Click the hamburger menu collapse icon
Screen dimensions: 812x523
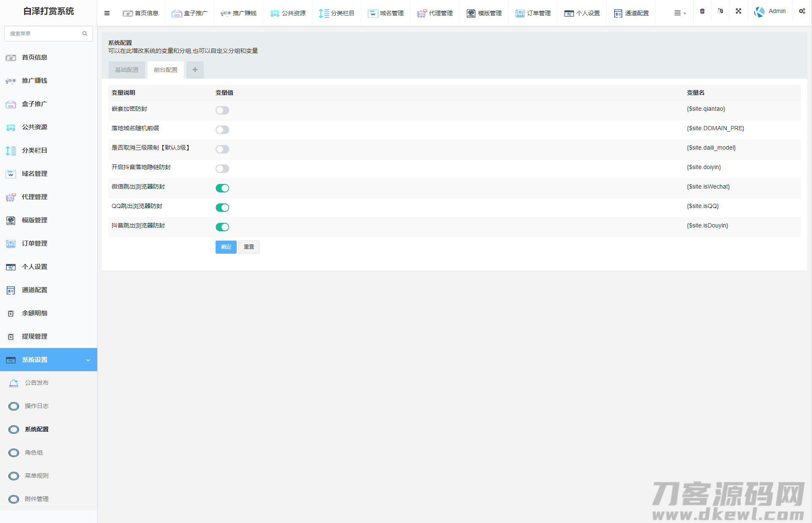click(x=107, y=13)
